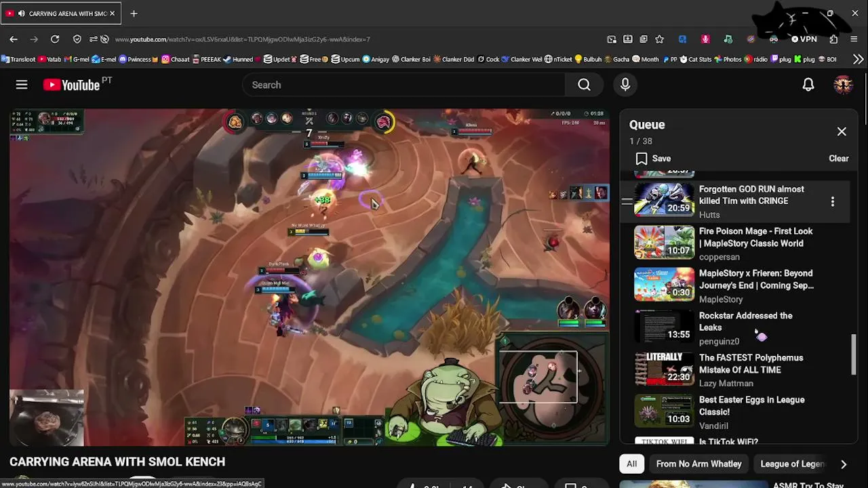
Task: Select 'Rockstar Addressed the Leaks' title
Action: point(745,321)
